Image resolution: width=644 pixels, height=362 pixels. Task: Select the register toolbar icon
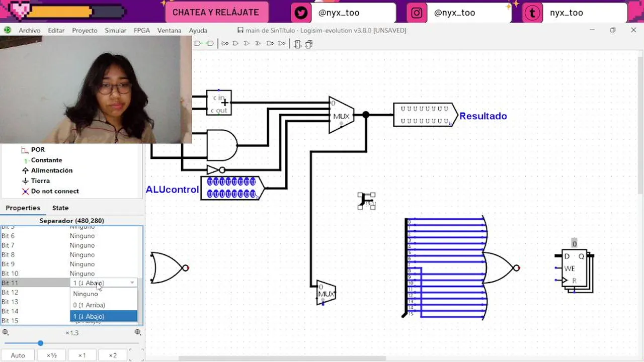(309, 44)
